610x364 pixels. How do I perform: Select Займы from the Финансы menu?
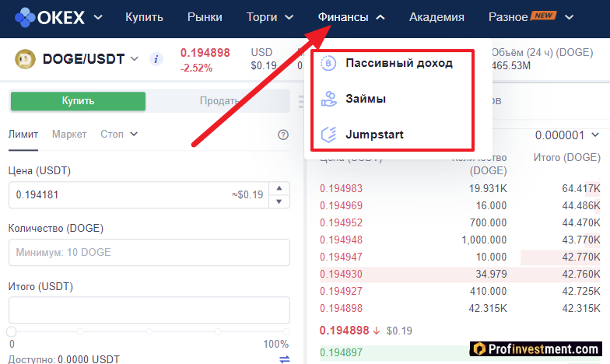coord(366,99)
